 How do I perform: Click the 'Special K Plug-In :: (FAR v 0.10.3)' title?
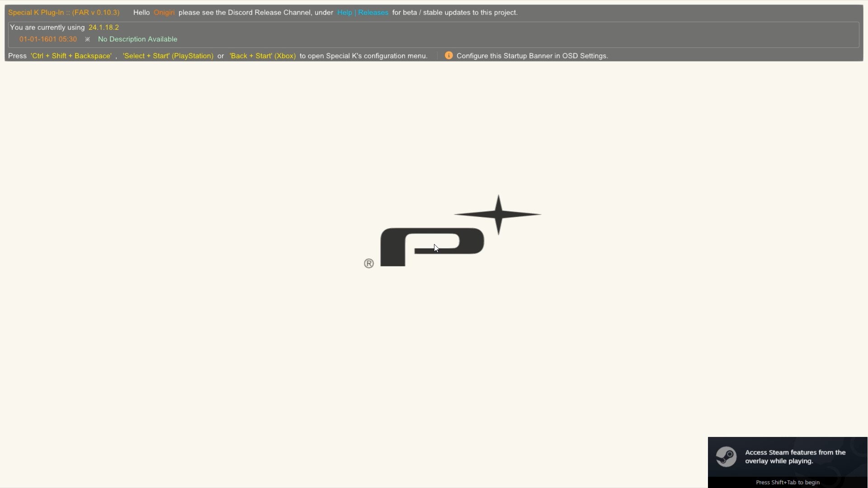(x=64, y=13)
